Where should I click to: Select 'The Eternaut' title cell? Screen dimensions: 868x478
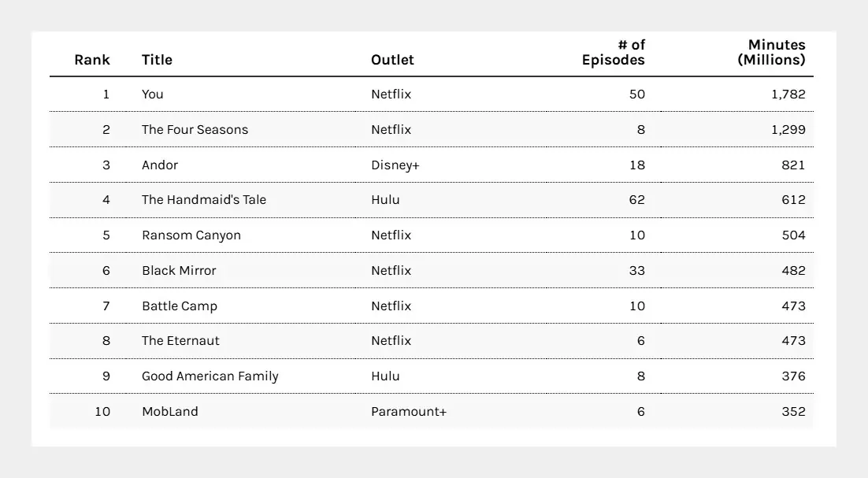180,341
